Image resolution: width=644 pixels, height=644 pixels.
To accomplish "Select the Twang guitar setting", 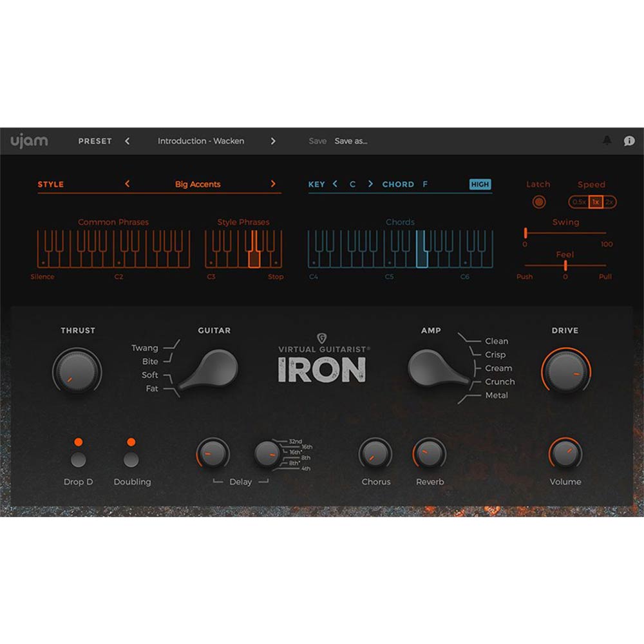I will click(x=144, y=348).
